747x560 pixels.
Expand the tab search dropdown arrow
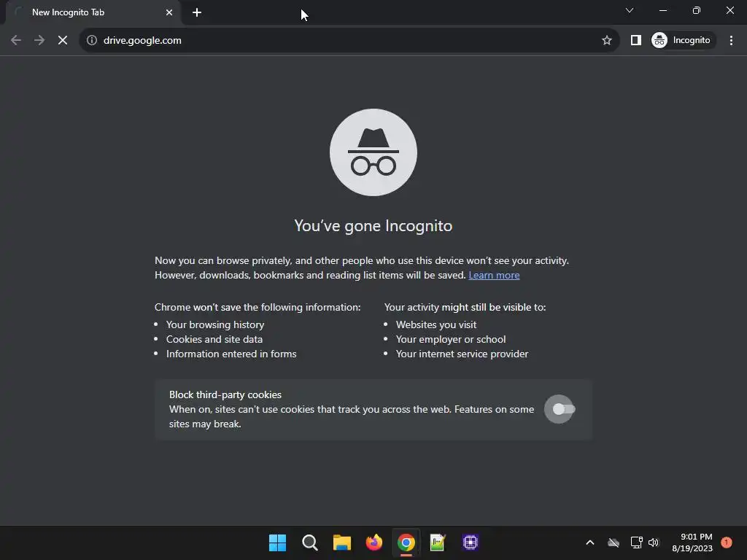click(x=630, y=10)
